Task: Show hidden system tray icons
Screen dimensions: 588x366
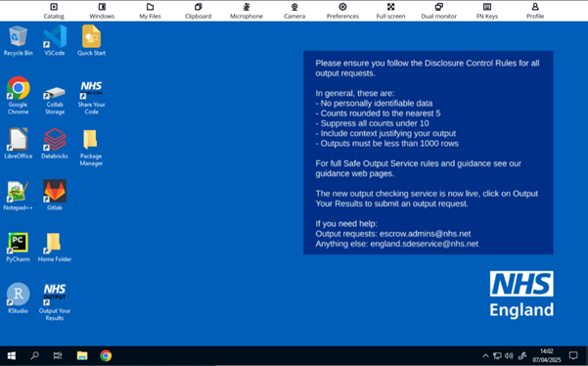Action: [485, 356]
